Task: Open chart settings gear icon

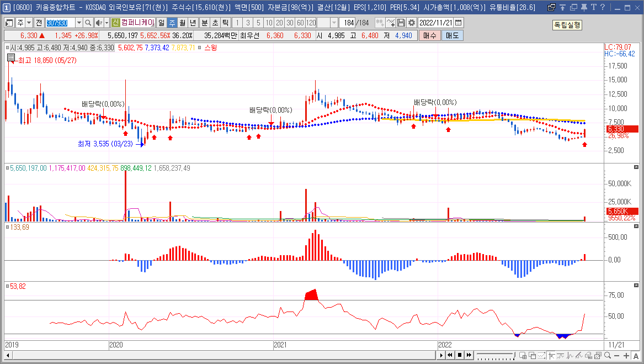Action: pyautogui.click(x=412, y=23)
